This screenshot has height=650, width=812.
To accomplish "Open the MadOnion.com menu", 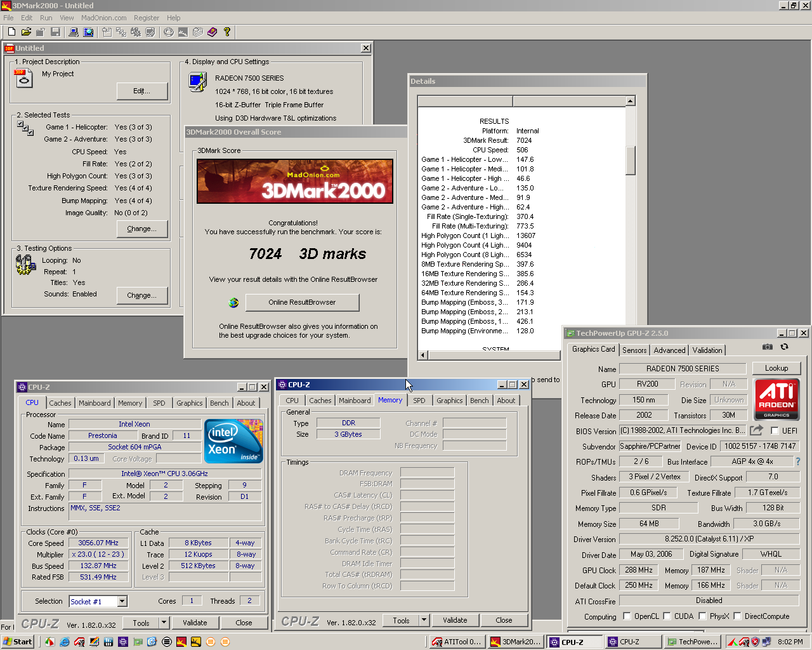I will 103,18.
